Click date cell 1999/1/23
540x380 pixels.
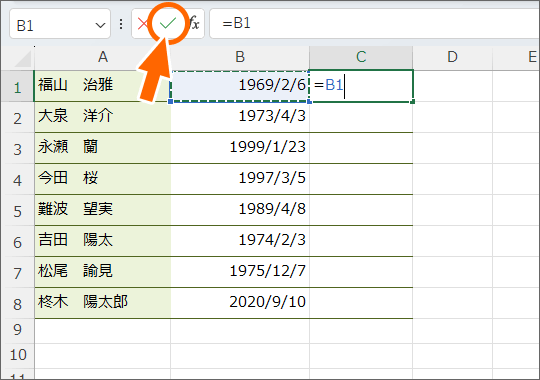240,148
